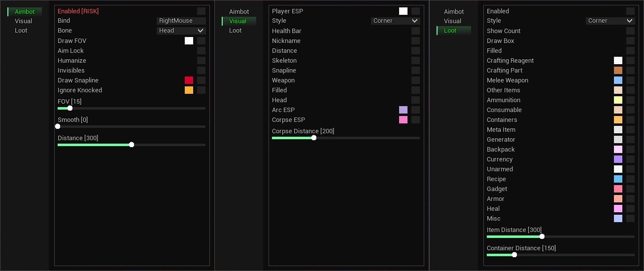Enable the Skeleton checkbox
This screenshot has width=644, height=271.
point(415,60)
